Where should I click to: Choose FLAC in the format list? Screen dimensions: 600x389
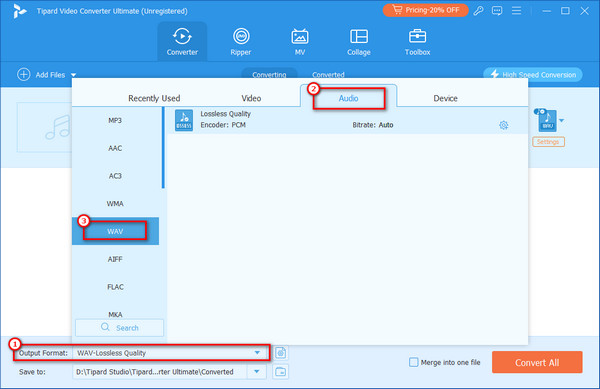point(115,287)
